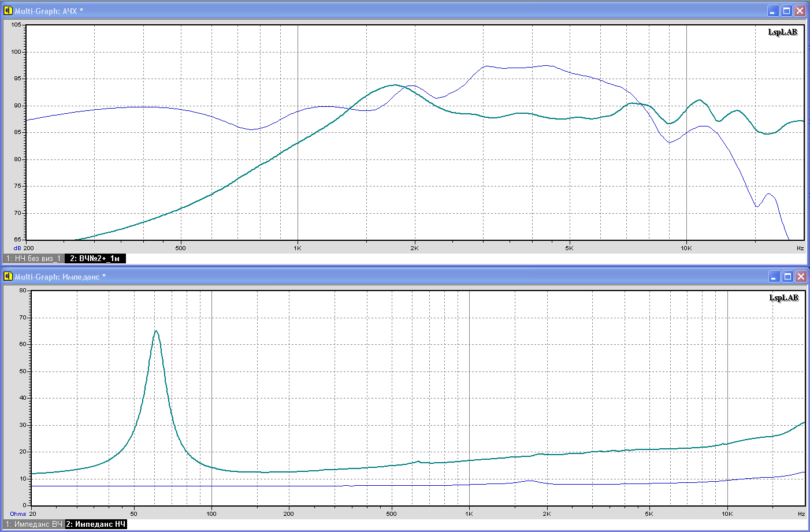Viewport: 810px width, 532px height.
Task: Switch to the 'Импеданс НЧ' tab
Action: (96, 524)
